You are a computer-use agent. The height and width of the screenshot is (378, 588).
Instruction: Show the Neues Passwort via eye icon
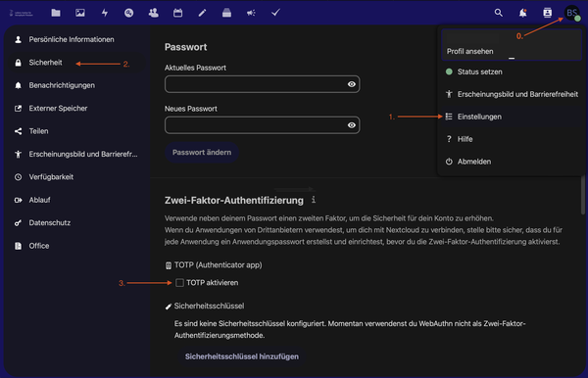(352, 125)
